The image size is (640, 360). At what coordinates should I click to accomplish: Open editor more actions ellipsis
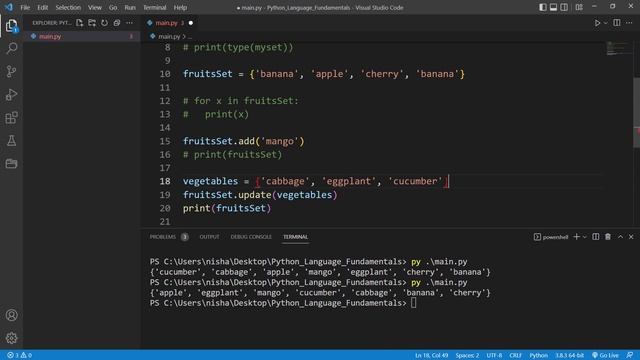pos(629,23)
